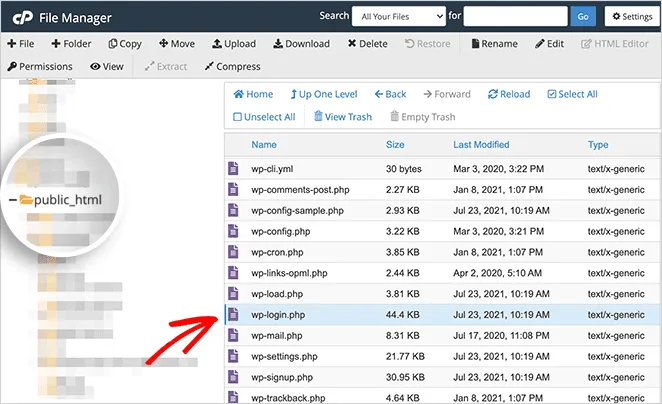Click the Move toolbar button

pyautogui.click(x=176, y=43)
